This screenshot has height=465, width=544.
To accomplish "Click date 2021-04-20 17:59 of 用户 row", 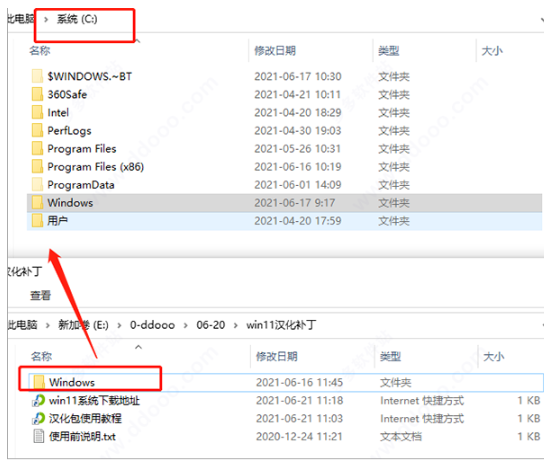I will point(298,221).
